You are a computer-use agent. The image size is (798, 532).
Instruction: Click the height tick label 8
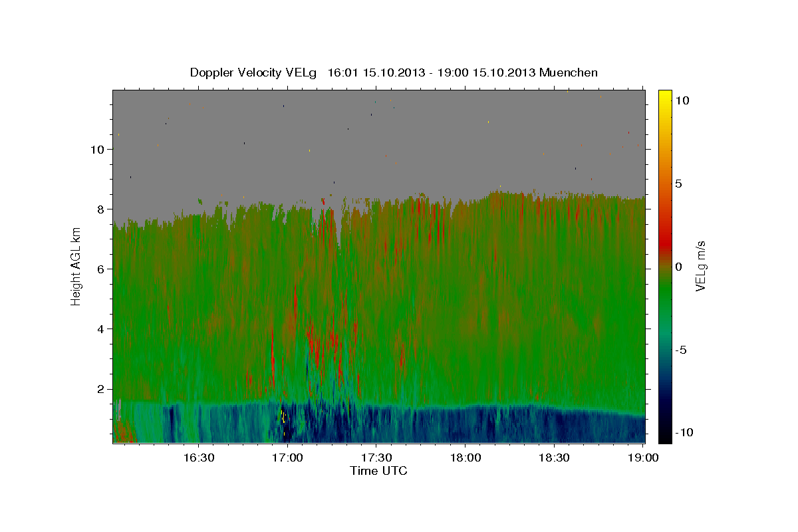[102, 209]
